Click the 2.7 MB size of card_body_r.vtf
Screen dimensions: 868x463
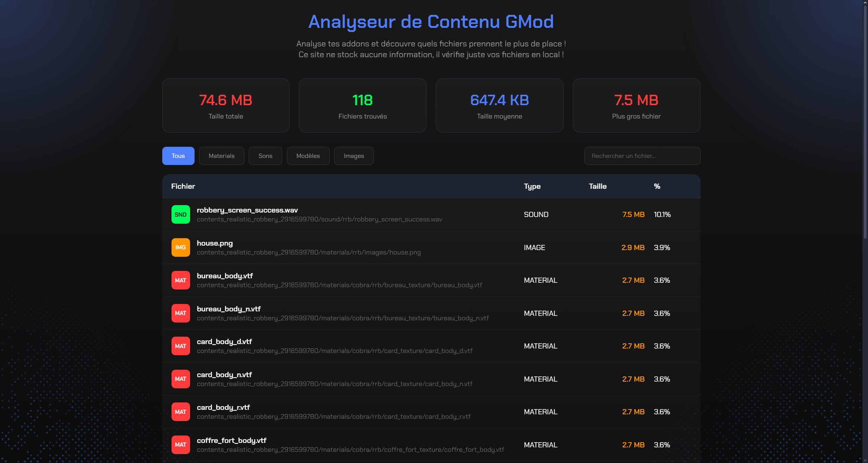[633, 412]
